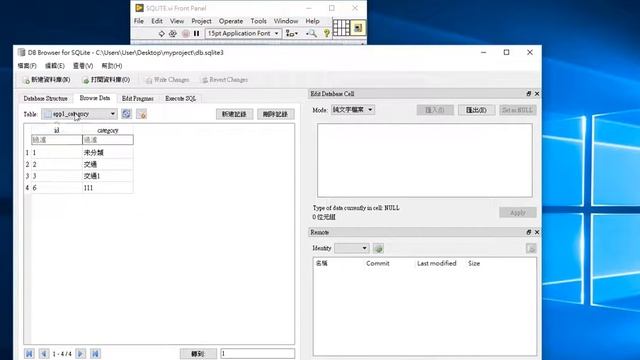Click the refresh table data icon

tap(127, 114)
